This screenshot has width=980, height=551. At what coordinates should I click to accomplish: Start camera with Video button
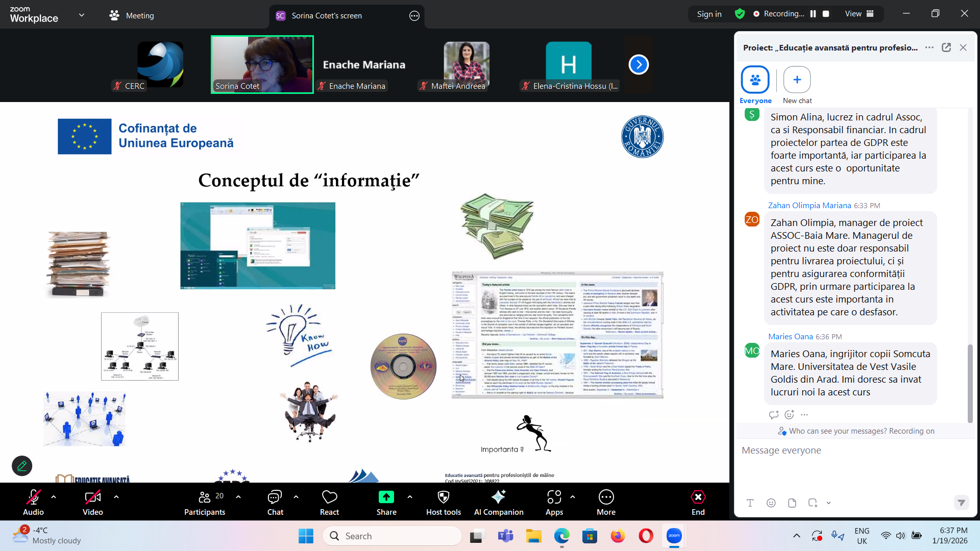92,502
